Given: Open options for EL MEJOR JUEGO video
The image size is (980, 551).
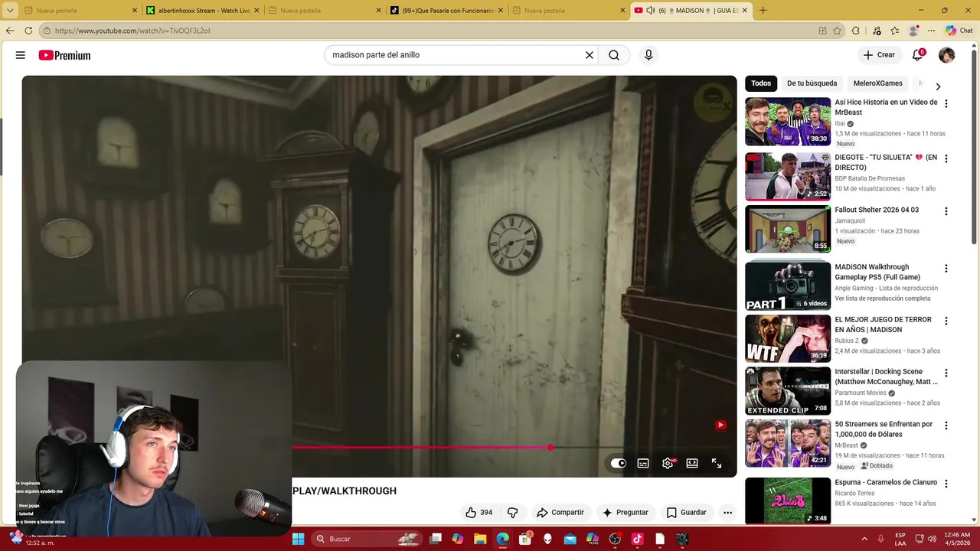Looking at the screenshot, I should click(946, 321).
